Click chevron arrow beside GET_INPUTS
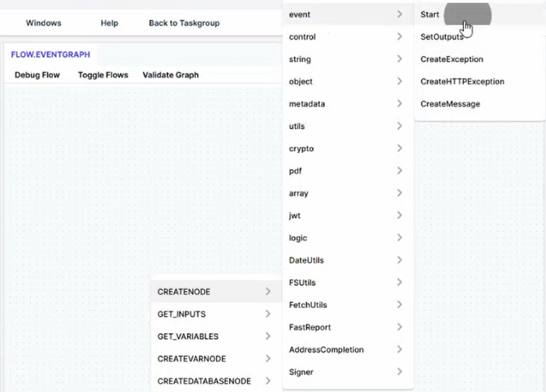 268,314
